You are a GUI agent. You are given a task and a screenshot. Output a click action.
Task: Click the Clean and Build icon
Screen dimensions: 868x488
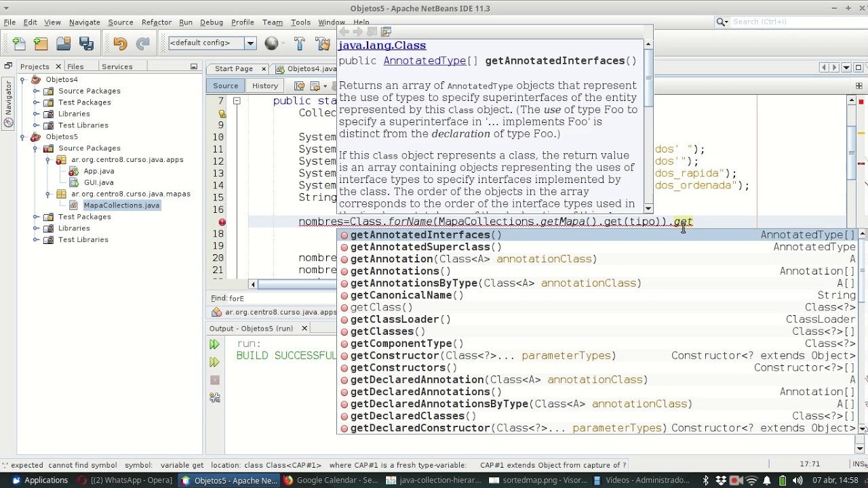(323, 43)
